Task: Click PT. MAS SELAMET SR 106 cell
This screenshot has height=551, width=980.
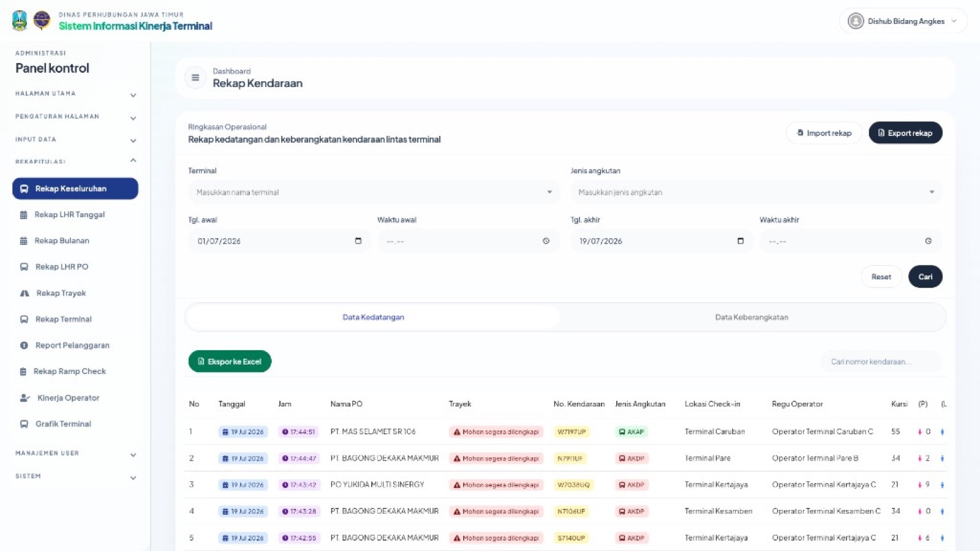Action: click(x=373, y=432)
